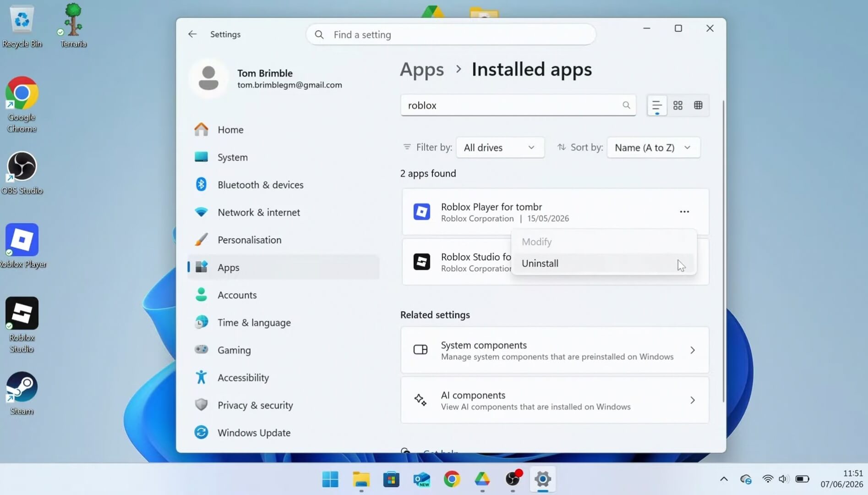The height and width of the screenshot is (495, 868).
Task: Open more options for Roblox Player
Action: (x=684, y=212)
